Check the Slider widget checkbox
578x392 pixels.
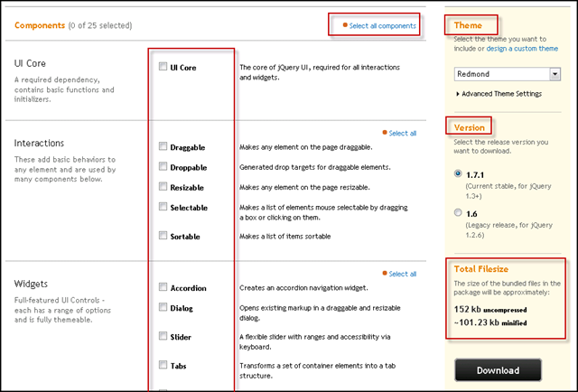pos(163,336)
